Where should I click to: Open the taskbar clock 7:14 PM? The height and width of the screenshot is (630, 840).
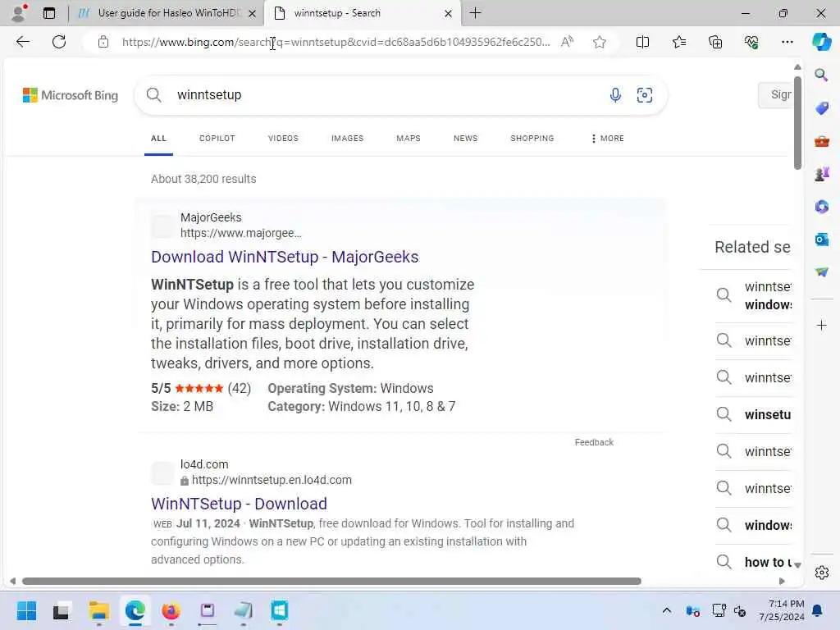pos(781,610)
